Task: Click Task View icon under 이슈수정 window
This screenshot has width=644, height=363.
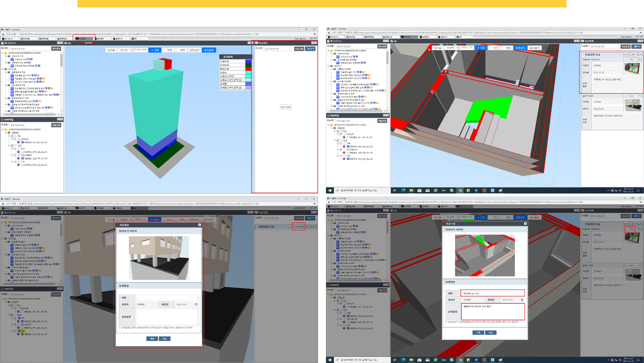Action: 395,360
